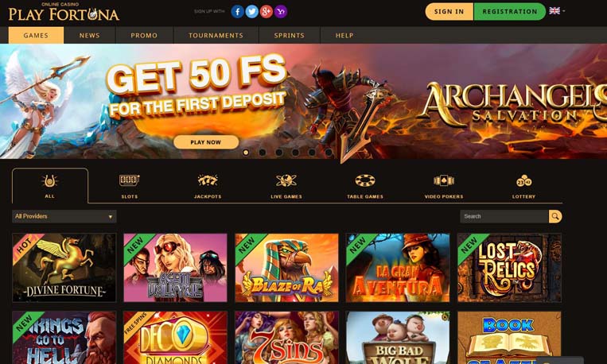Switch to the second banner slide dot
This screenshot has width=607, height=364.
tap(262, 153)
